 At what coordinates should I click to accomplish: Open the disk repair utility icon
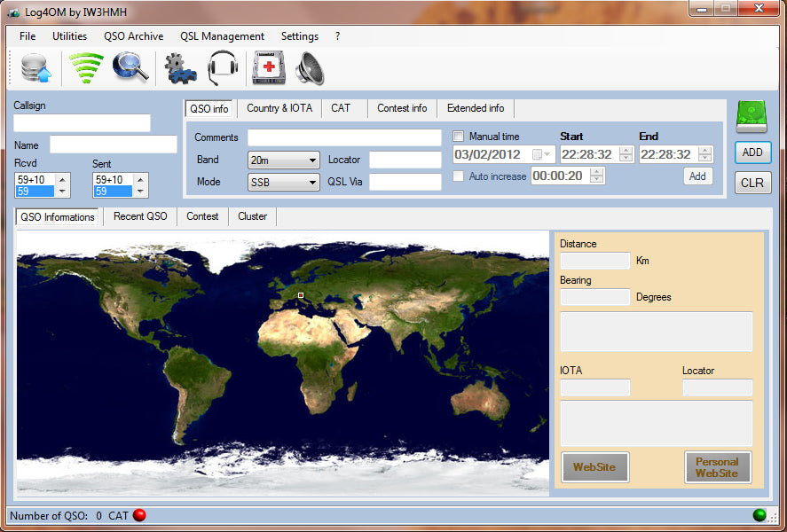click(x=267, y=67)
